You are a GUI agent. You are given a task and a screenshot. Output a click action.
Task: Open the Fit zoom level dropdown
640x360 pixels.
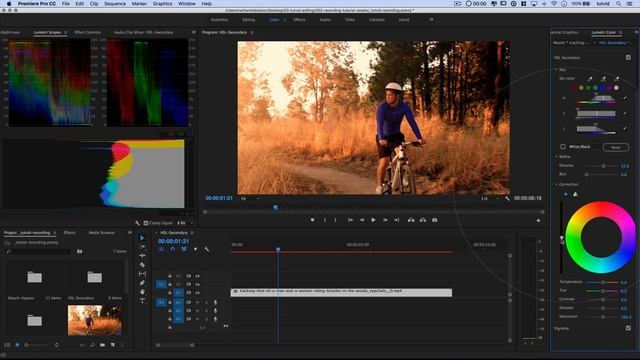tap(249, 199)
